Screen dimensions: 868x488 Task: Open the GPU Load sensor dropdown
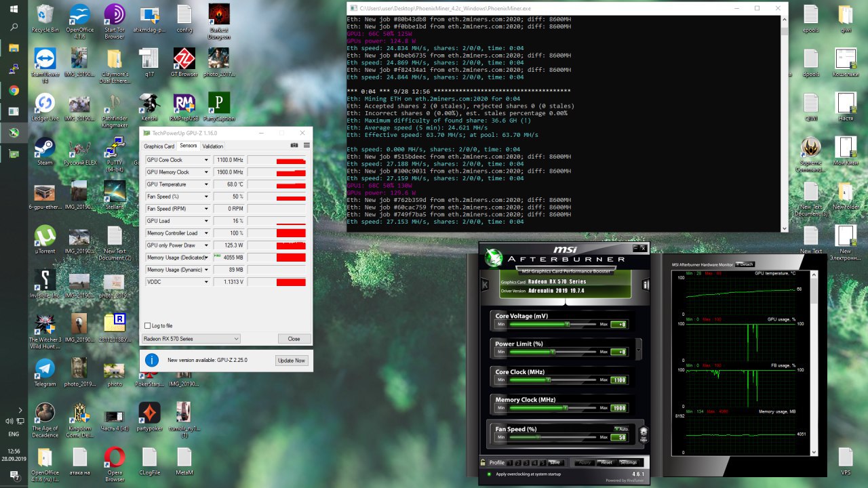point(206,221)
